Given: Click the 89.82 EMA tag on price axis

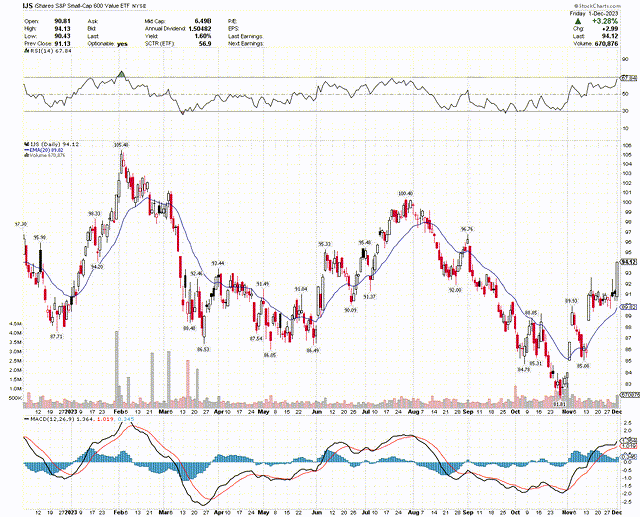Looking at the screenshot, I should pyautogui.click(x=628, y=307).
